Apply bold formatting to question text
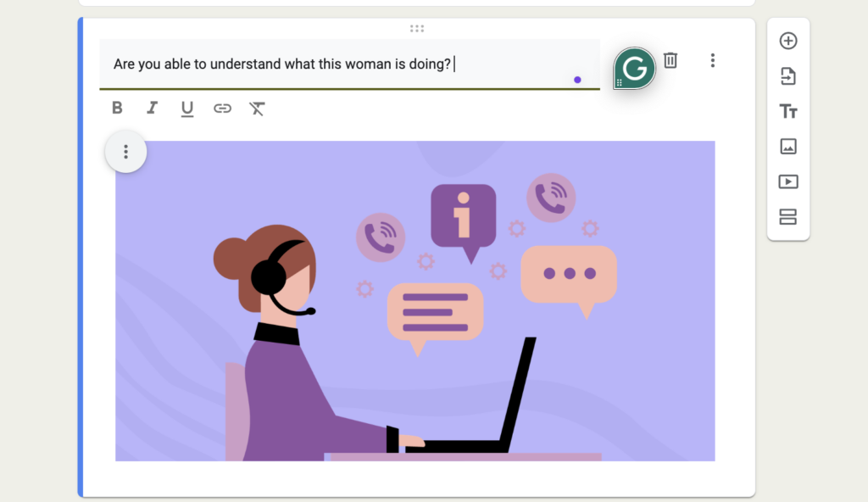This screenshot has height=502, width=868. coord(116,109)
